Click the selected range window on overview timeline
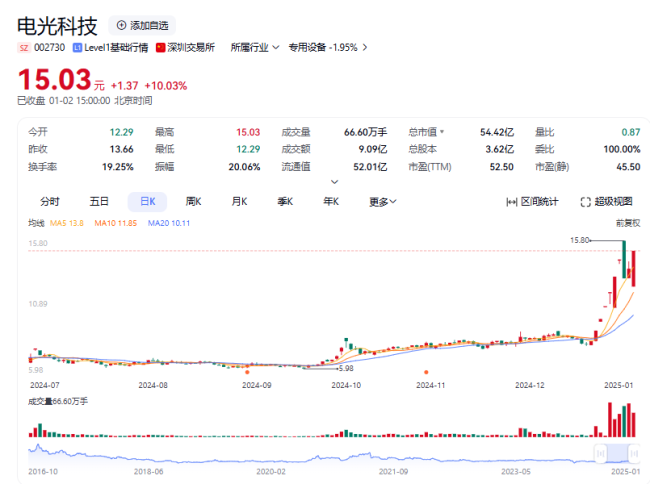Image resolution: width=650 pixels, height=484 pixels. coord(617,453)
